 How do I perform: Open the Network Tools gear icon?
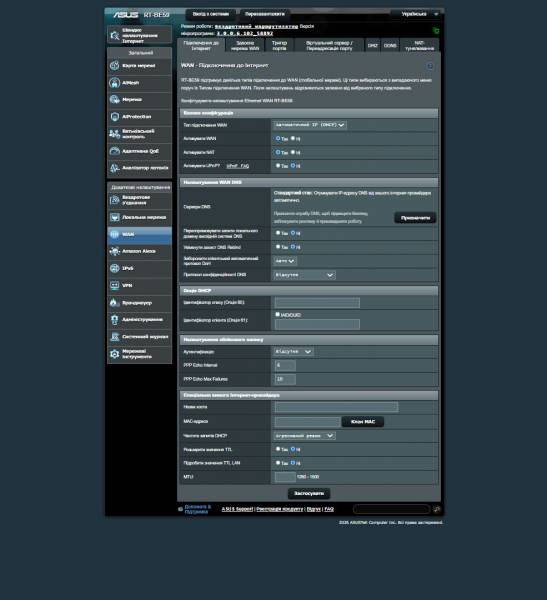tap(114, 354)
